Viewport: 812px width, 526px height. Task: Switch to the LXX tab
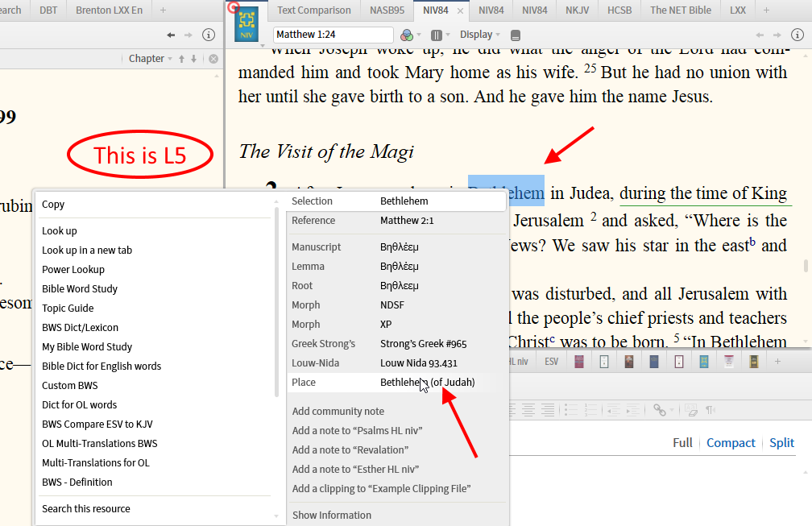click(737, 10)
